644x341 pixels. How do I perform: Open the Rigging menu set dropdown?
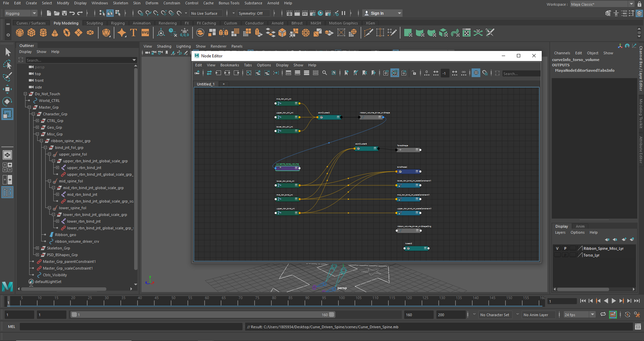pos(21,13)
